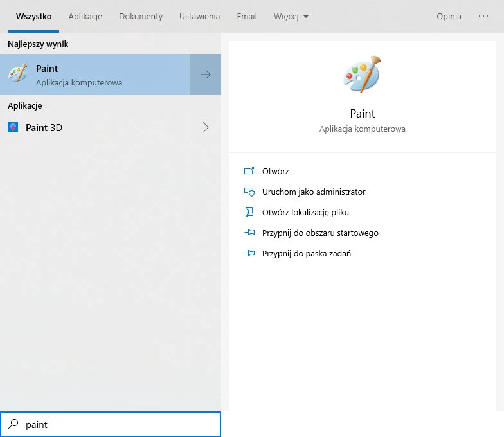Click the Paint 3D app icon
Image resolution: width=504 pixels, height=437 pixels.
(x=13, y=128)
